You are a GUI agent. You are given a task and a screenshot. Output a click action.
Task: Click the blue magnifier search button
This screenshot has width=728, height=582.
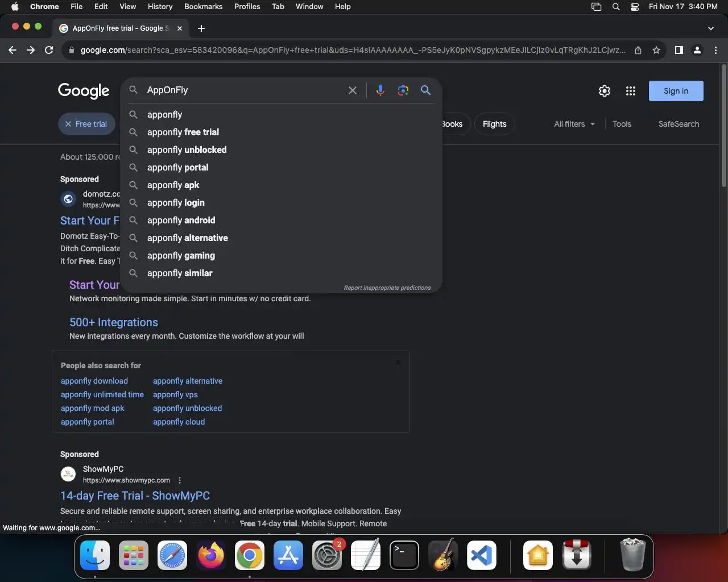[425, 90]
